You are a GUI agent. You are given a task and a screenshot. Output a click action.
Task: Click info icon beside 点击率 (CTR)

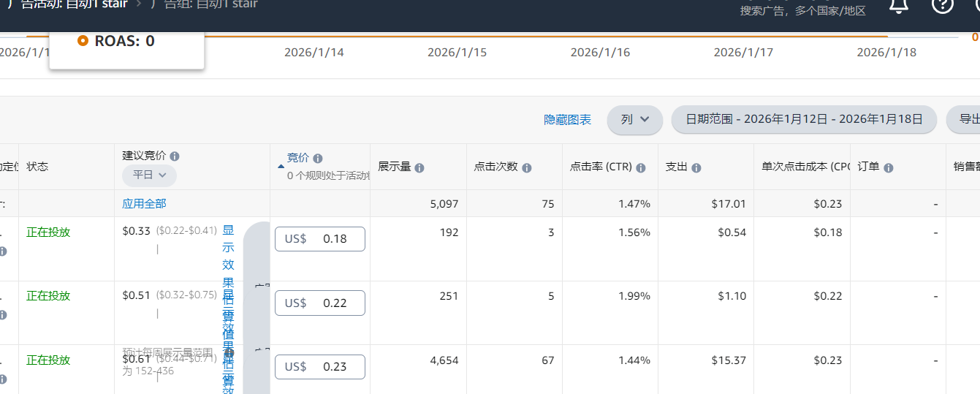coord(641,167)
